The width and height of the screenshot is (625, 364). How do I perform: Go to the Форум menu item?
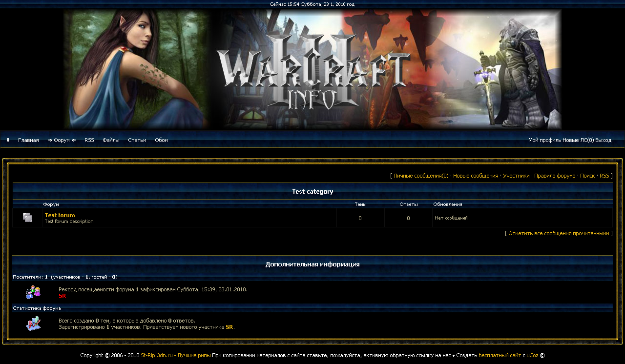(62, 140)
